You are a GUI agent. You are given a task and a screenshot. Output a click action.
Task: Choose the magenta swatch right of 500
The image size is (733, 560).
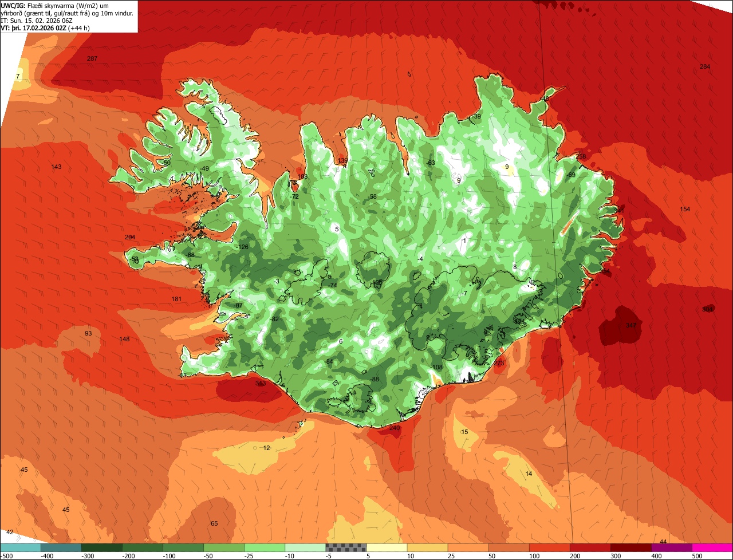pyautogui.click(x=712, y=547)
